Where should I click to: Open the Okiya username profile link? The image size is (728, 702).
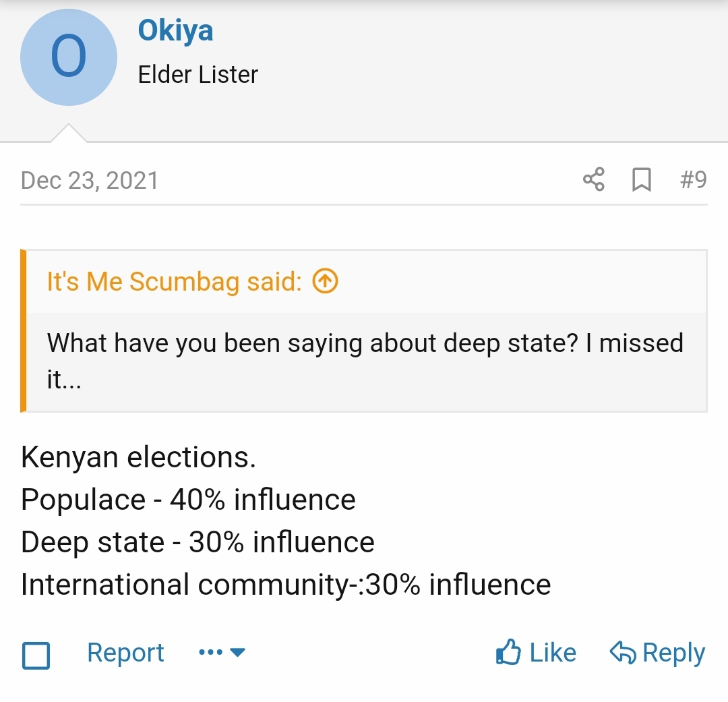(175, 30)
